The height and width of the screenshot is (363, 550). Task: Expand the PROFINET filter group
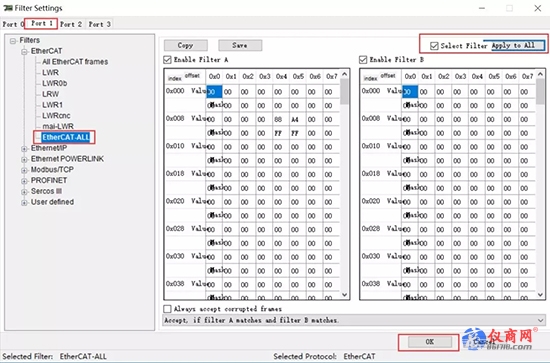[24, 181]
